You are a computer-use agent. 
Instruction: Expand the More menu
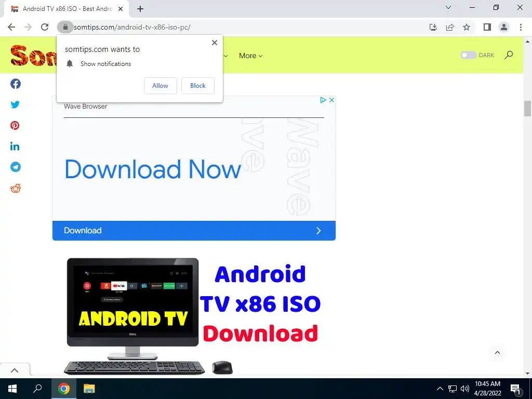(x=250, y=56)
